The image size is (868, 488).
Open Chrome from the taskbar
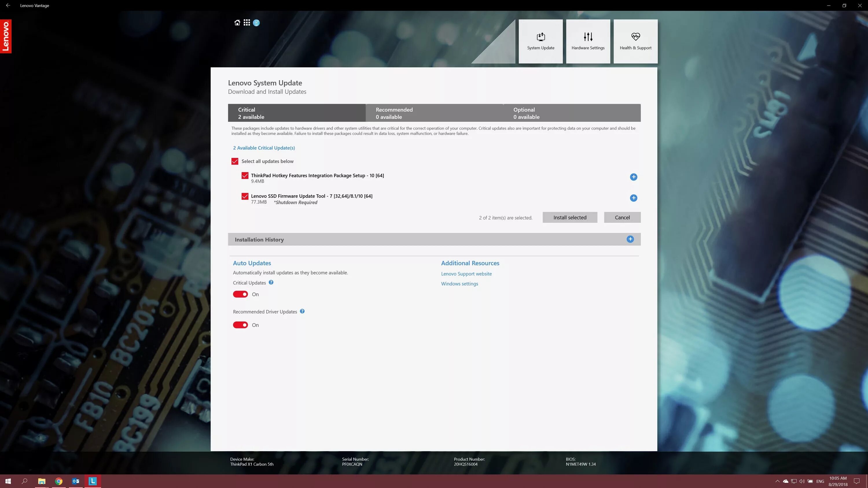coord(59,481)
